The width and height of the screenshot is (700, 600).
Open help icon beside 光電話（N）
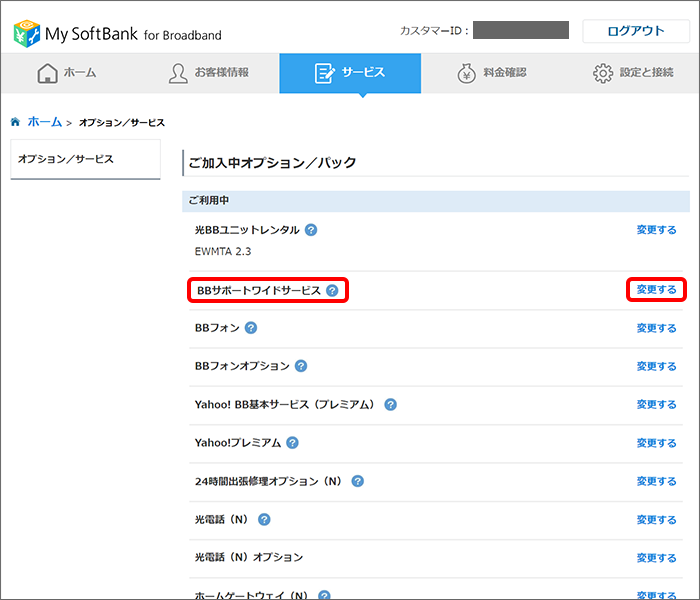tap(264, 520)
